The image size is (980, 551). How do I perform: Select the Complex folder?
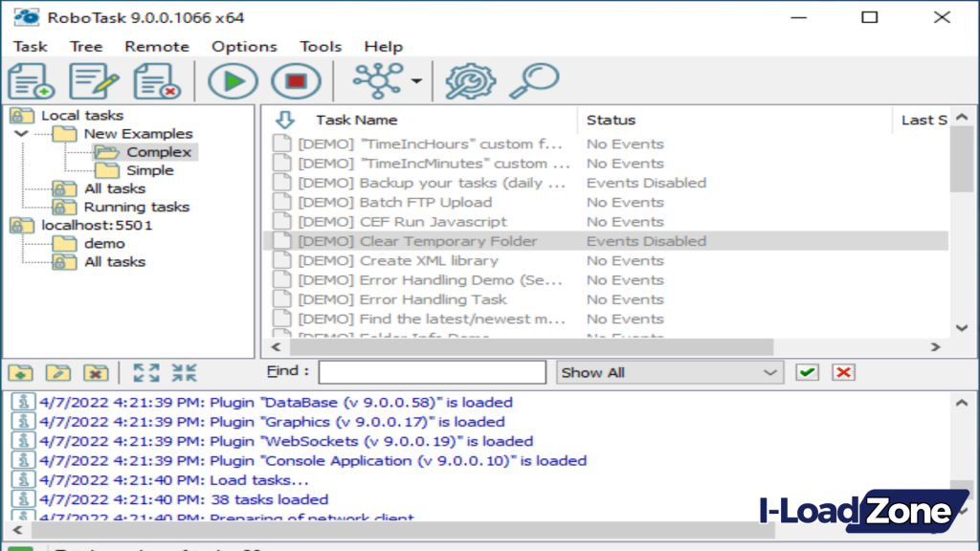point(158,151)
